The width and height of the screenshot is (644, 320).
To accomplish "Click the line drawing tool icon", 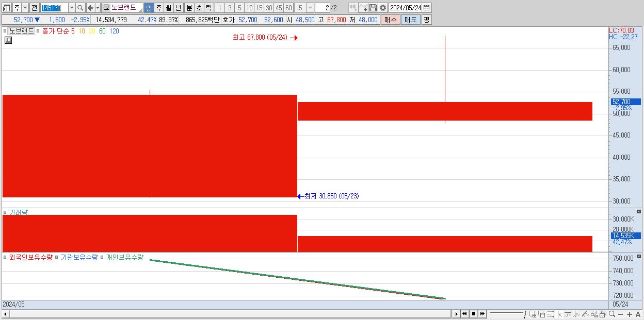I will [363, 8].
